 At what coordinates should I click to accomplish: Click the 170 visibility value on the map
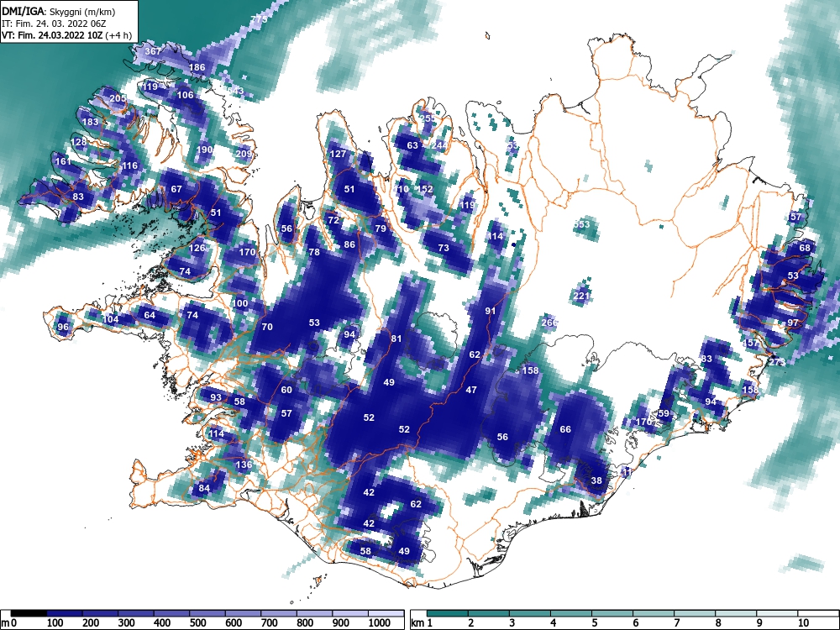[247, 252]
